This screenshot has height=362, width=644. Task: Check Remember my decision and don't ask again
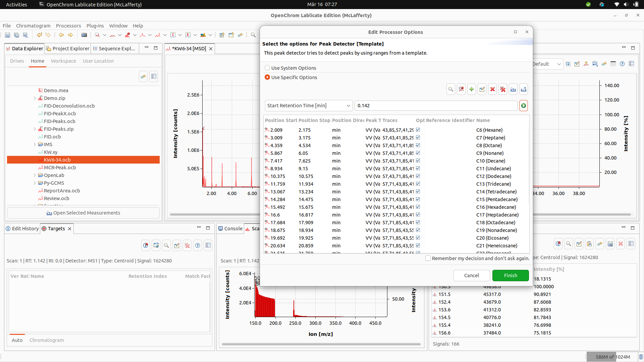coord(428,258)
